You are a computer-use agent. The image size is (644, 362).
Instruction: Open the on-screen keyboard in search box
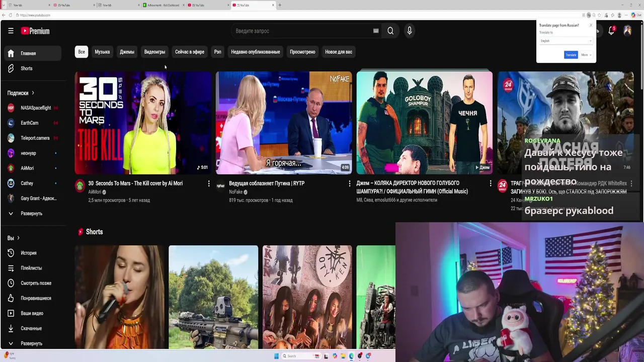point(376,31)
